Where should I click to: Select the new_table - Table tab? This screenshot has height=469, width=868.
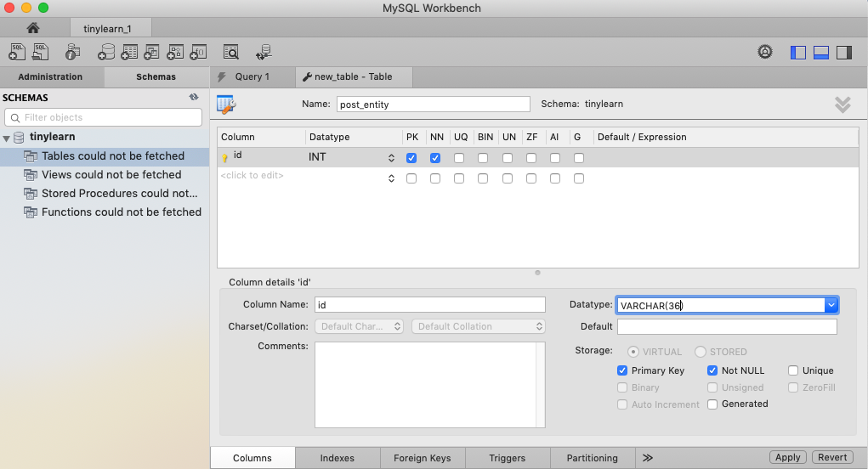pos(354,76)
